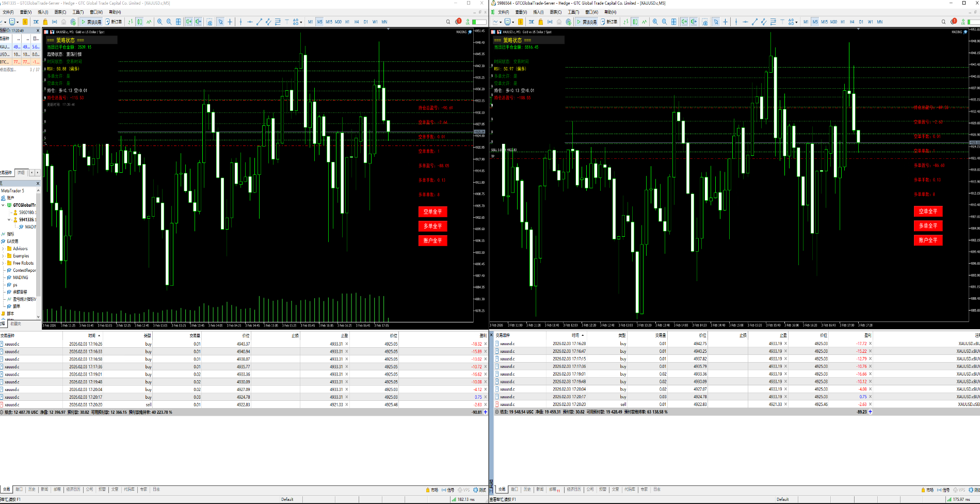Take chart screenshot in left window toolbar
This screenshot has height=504, width=980.
pyautogui.click(x=210, y=22)
